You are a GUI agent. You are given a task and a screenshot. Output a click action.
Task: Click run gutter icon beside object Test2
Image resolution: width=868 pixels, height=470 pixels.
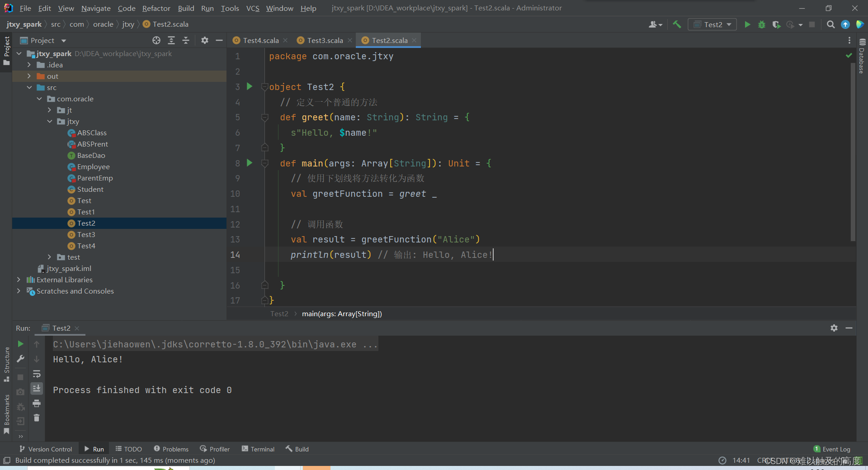[249, 86]
